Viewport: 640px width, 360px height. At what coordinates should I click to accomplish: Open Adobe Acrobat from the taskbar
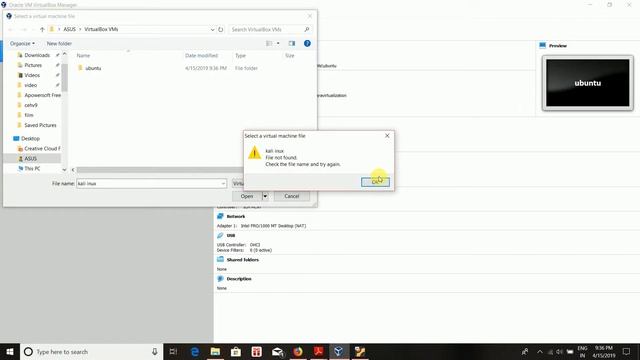tap(318, 351)
